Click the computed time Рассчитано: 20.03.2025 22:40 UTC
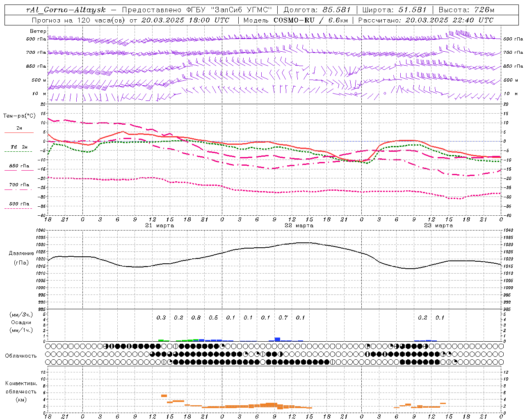525x420 pixels. (426, 20)
